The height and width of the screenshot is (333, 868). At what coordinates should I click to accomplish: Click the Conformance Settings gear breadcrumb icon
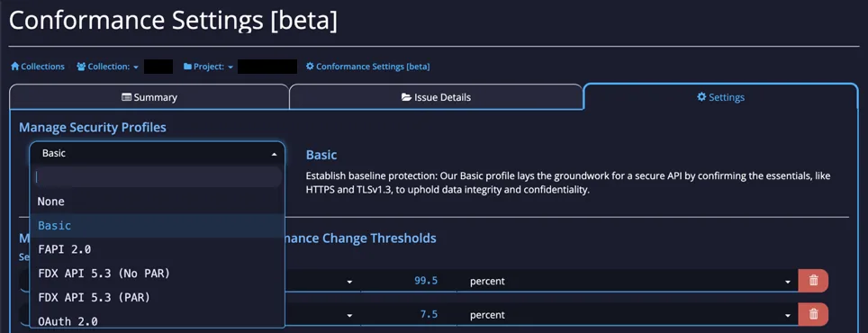pos(310,67)
